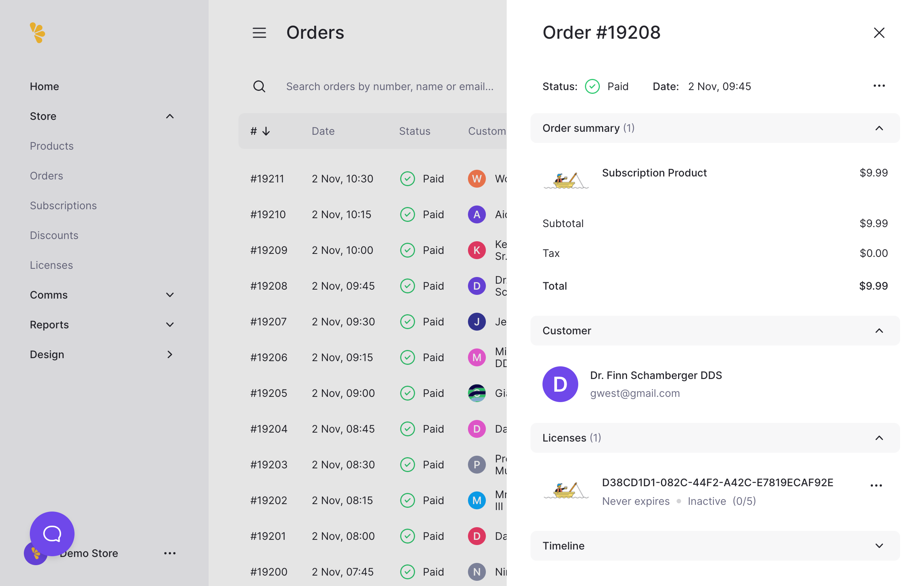Image resolution: width=924 pixels, height=586 pixels.
Task: Open Orders in sidebar
Action: tap(47, 176)
